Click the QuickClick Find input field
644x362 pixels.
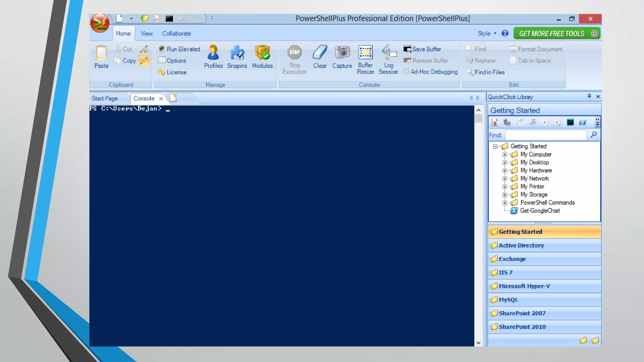tap(546, 135)
